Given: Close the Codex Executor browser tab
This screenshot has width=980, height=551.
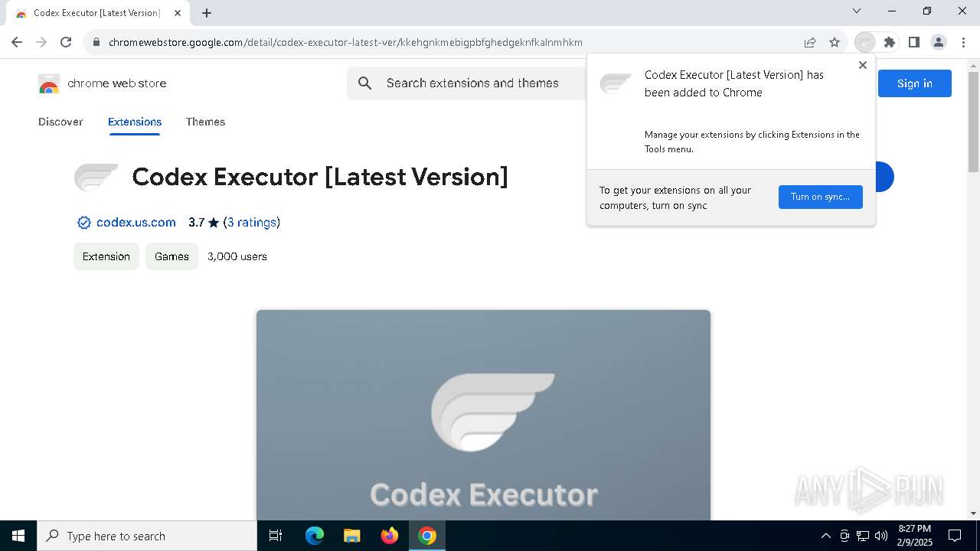Looking at the screenshot, I should point(178,13).
